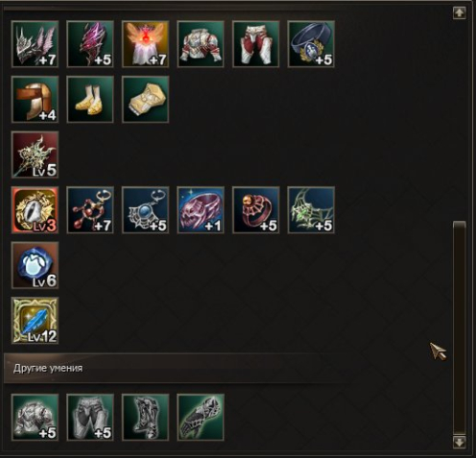Viewport: 476px width, 458px height.
Task: Select the pink skull ring +1
Action: pyautogui.click(x=201, y=210)
